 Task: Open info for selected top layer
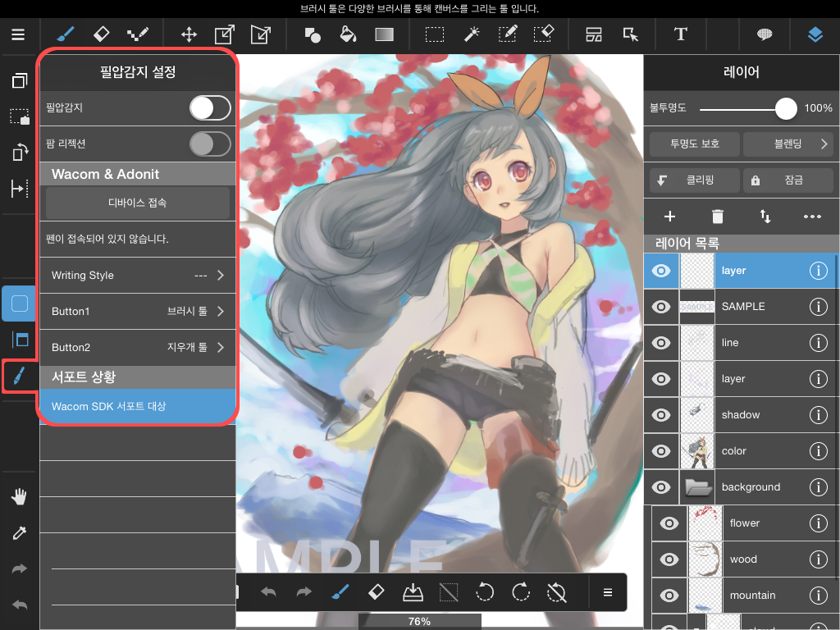[818, 271]
